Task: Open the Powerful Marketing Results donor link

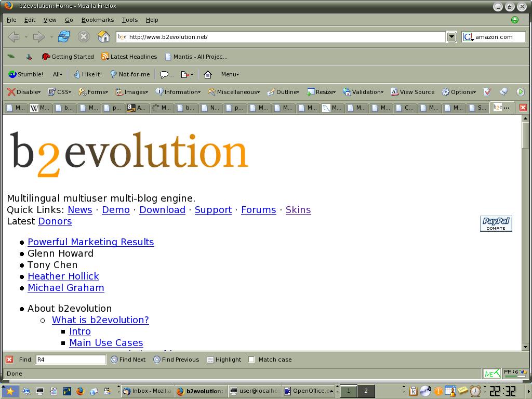Action: click(91, 242)
